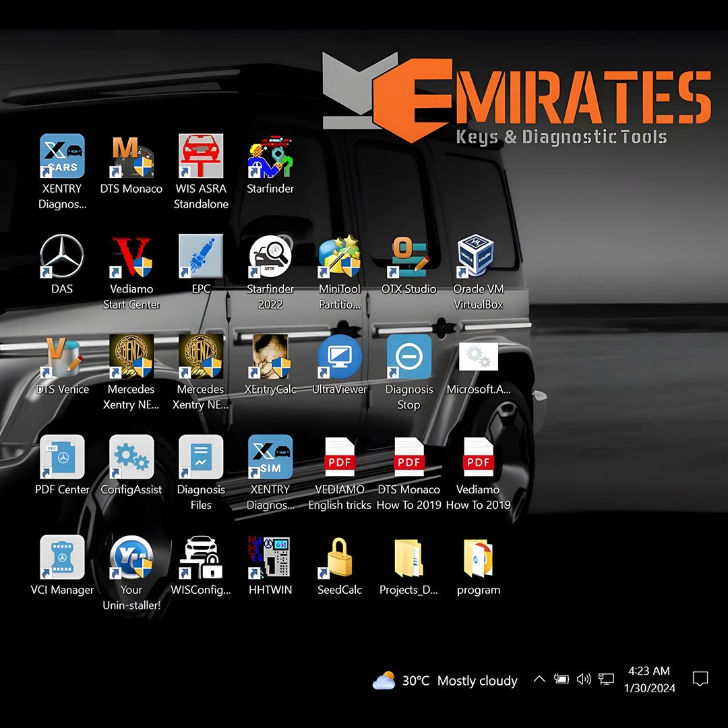Open WIS ASRA Standalone
The width and height of the screenshot is (728, 728).
click(201, 156)
